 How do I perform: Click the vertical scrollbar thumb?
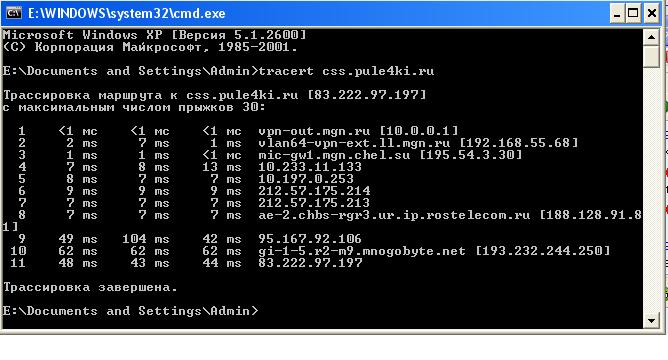[x=651, y=57]
